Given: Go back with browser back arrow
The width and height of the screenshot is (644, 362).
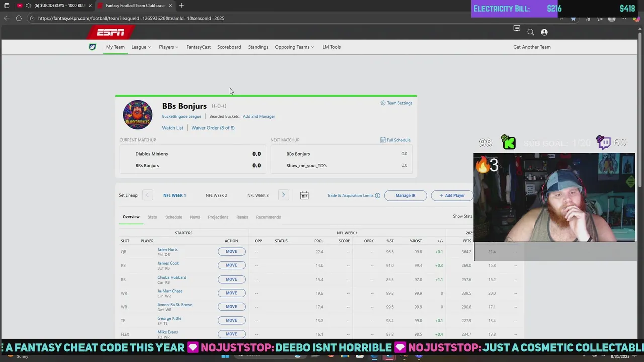Looking at the screenshot, I should pyautogui.click(x=7, y=18).
